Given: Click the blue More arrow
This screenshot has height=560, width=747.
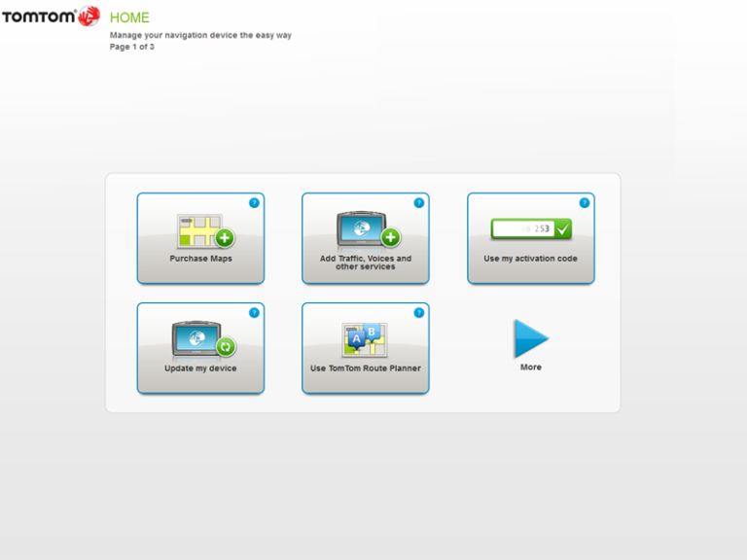Looking at the screenshot, I should [531, 338].
